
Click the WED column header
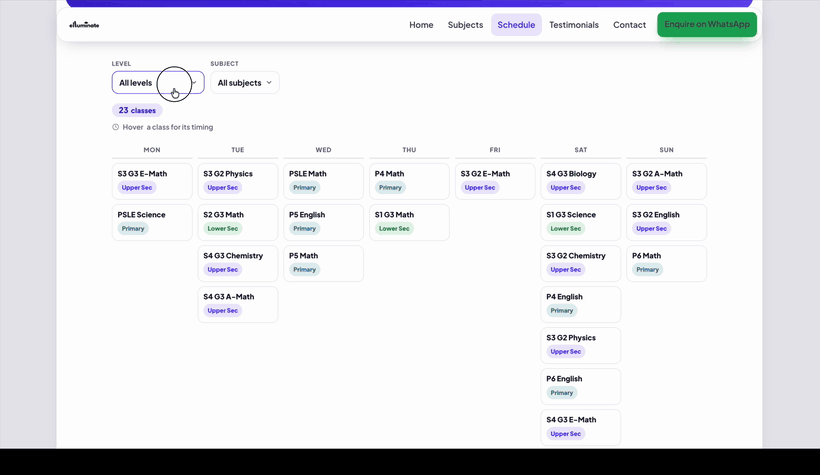pyautogui.click(x=324, y=150)
